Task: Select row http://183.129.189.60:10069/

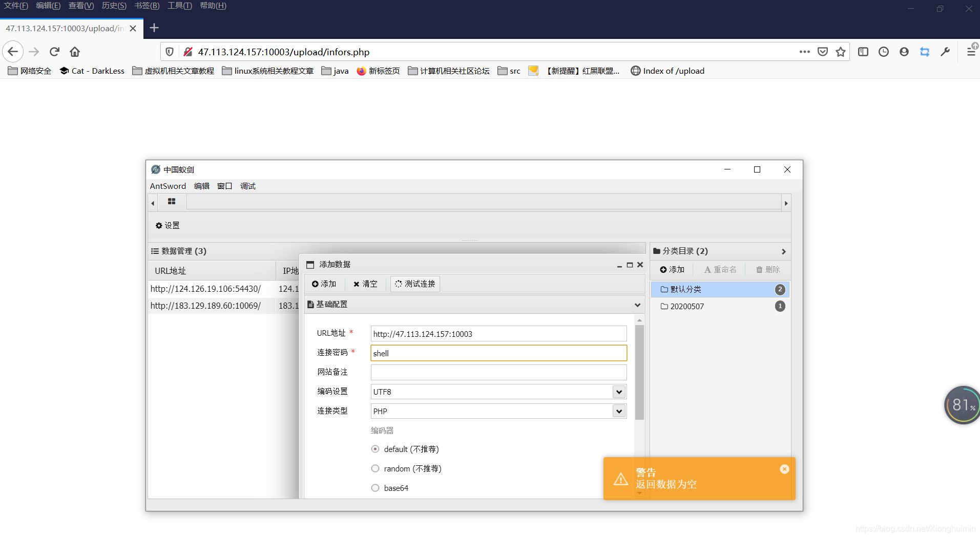Action: [223, 306]
